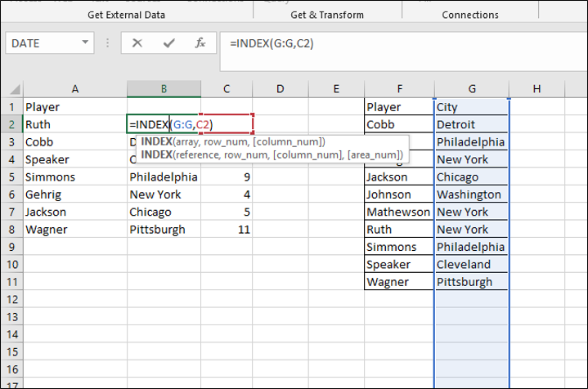The width and height of the screenshot is (588, 389).
Task: Click cell G11 containing Pittsburgh
Action: click(472, 282)
